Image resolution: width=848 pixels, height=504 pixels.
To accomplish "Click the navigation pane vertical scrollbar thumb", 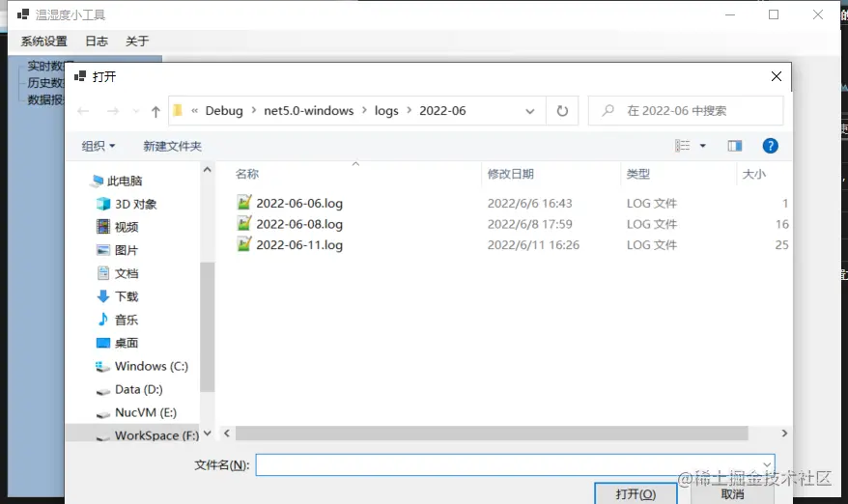I will coord(207,326).
